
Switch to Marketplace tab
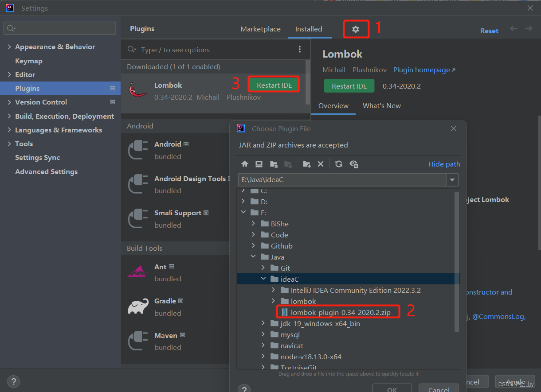pyautogui.click(x=260, y=29)
